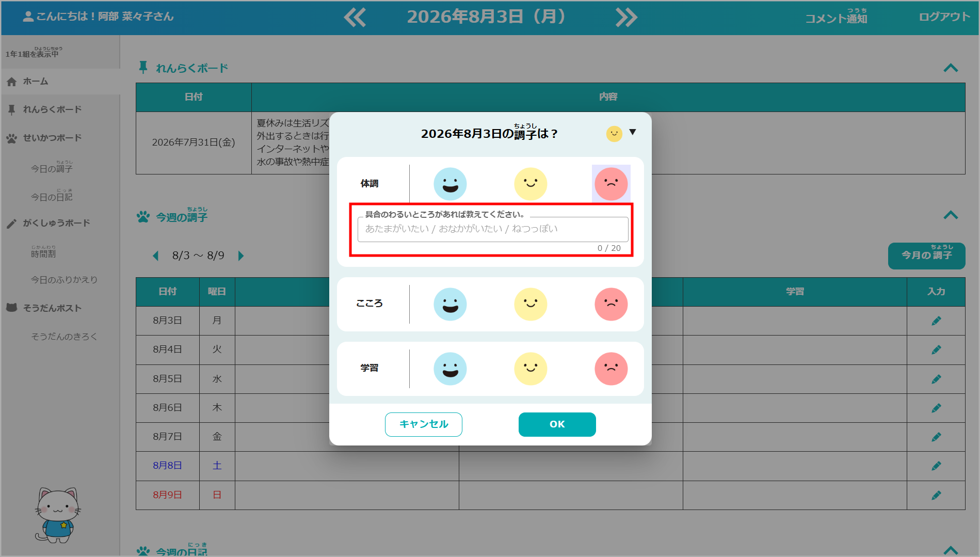Select happy blue face for 体調
The height and width of the screenshot is (557, 980).
click(450, 184)
